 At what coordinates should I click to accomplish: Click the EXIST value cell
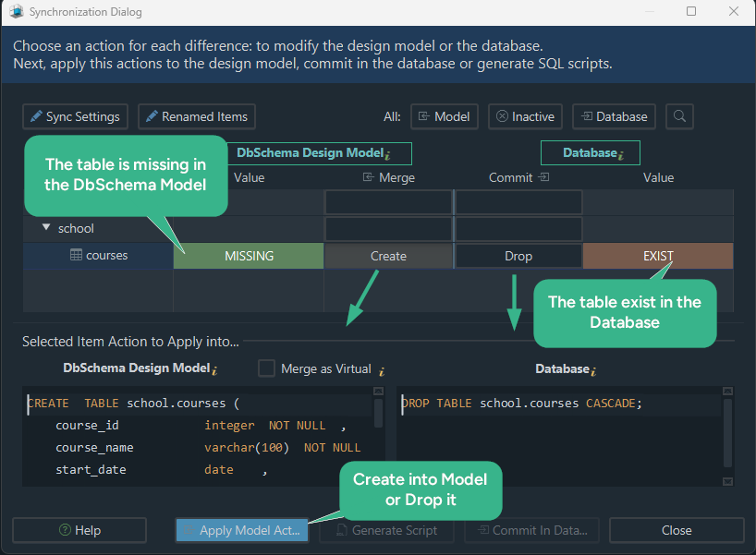pyautogui.click(x=658, y=256)
